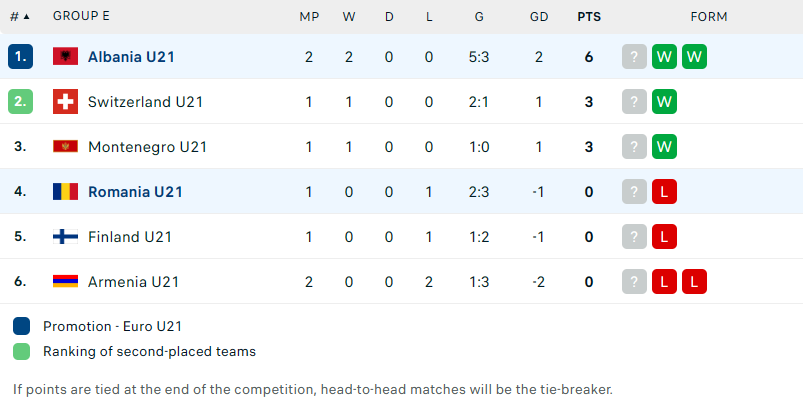Screen dimensions: 803x402
Task: Click the Finland U21 flag icon
Action: 66,237
